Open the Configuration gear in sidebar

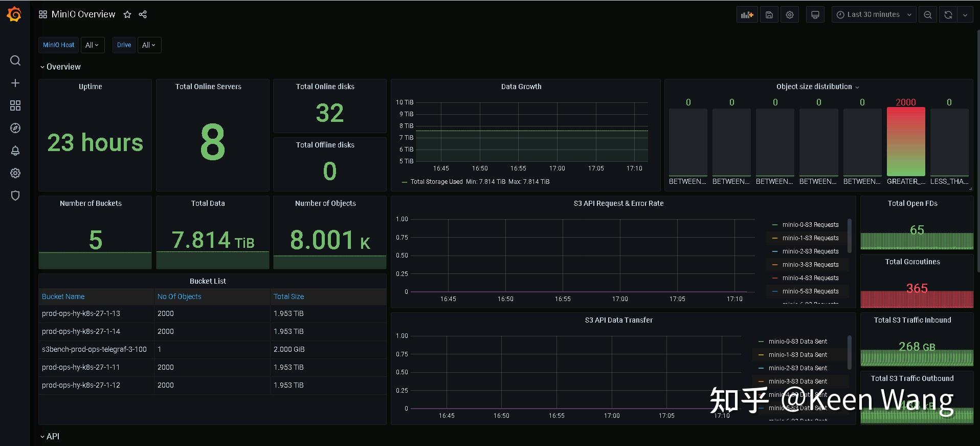click(x=15, y=173)
